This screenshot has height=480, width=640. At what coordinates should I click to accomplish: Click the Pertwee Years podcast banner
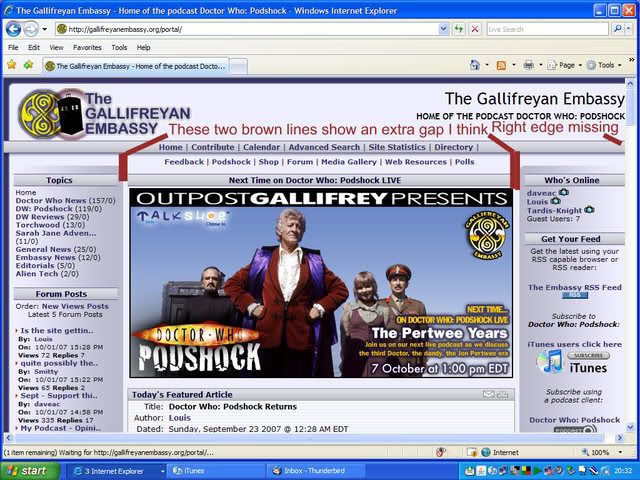click(x=321, y=282)
